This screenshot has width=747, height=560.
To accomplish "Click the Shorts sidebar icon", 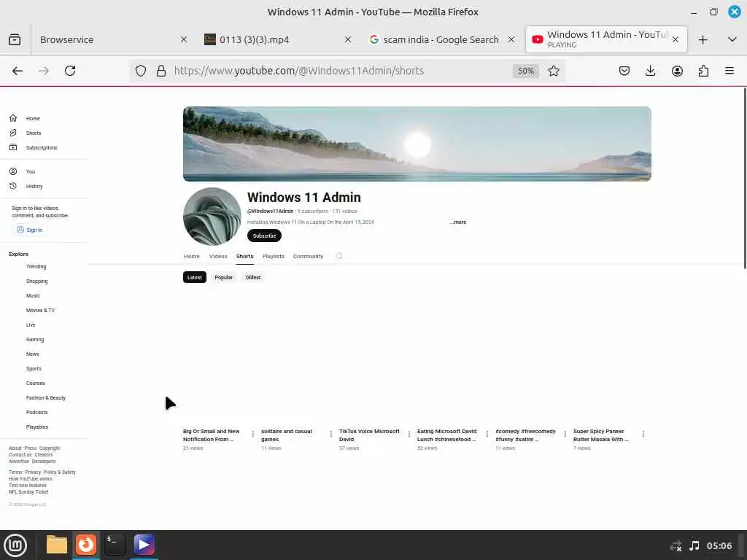I will pos(13,133).
